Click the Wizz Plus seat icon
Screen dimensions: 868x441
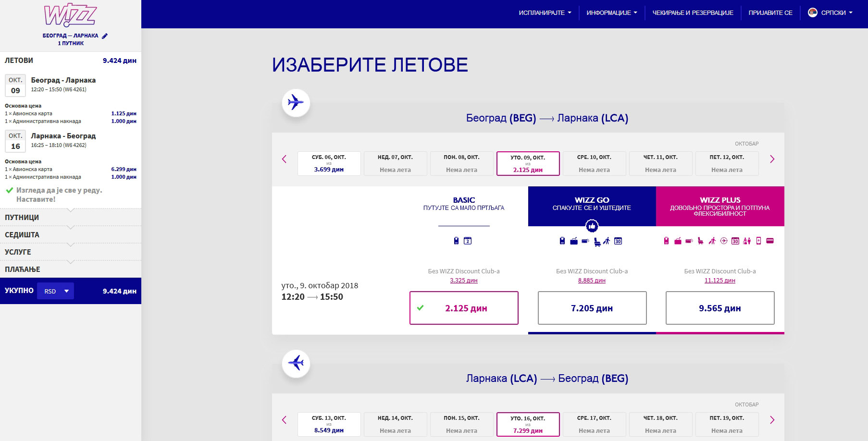click(701, 241)
